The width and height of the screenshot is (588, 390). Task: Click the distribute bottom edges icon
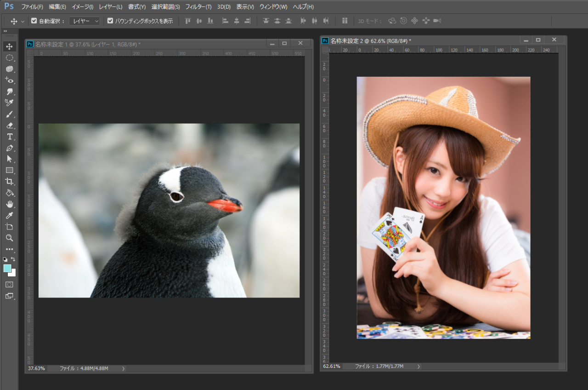[x=288, y=21]
